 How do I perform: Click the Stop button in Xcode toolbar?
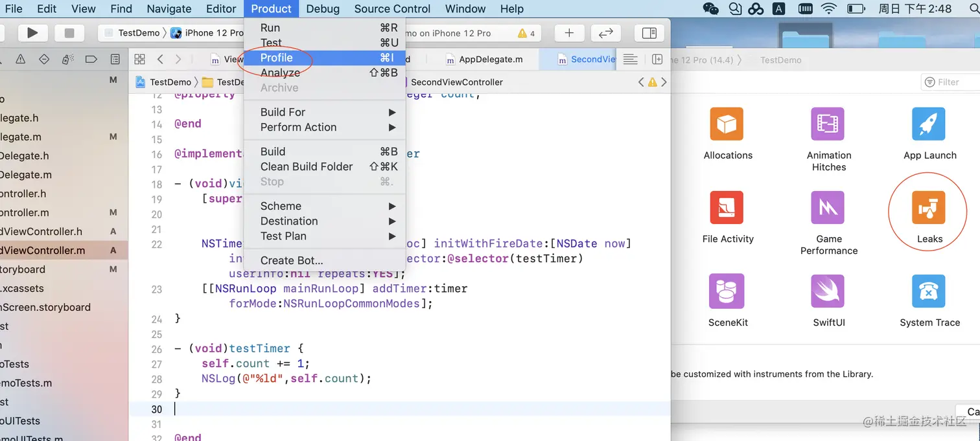pos(69,33)
